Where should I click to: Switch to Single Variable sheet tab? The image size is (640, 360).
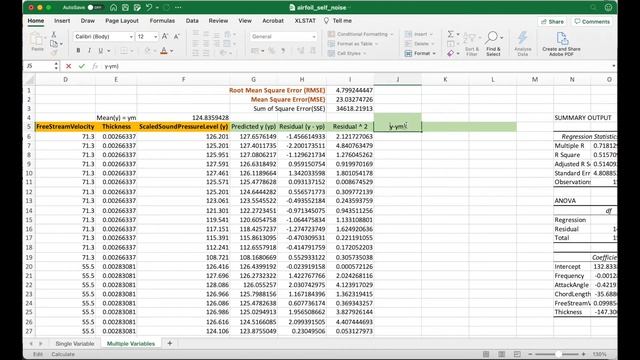click(75, 344)
